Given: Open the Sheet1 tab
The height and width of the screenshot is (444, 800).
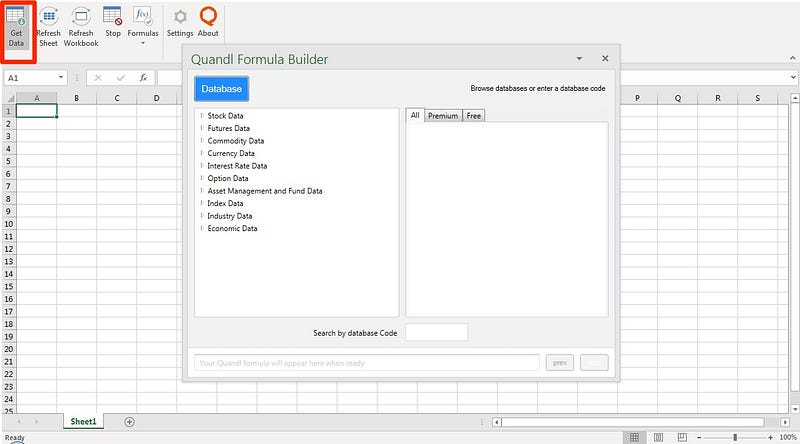Looking at the screenshot, I should (83, 422).
